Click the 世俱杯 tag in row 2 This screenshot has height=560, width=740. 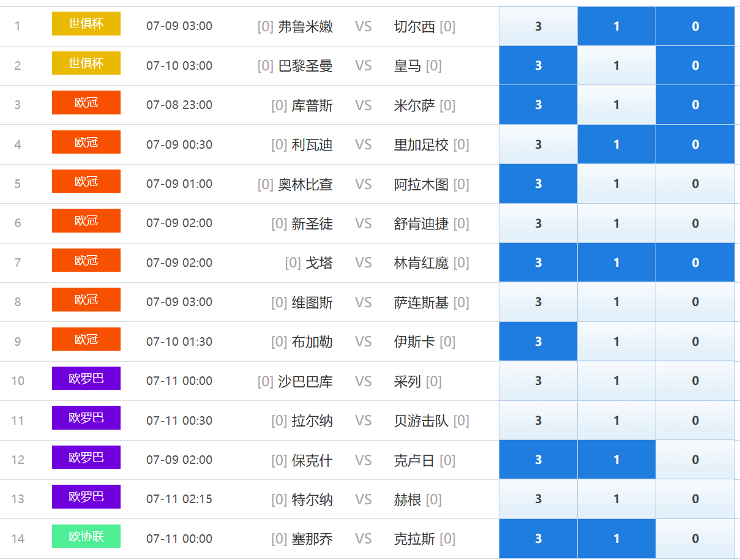coord(86,63)
